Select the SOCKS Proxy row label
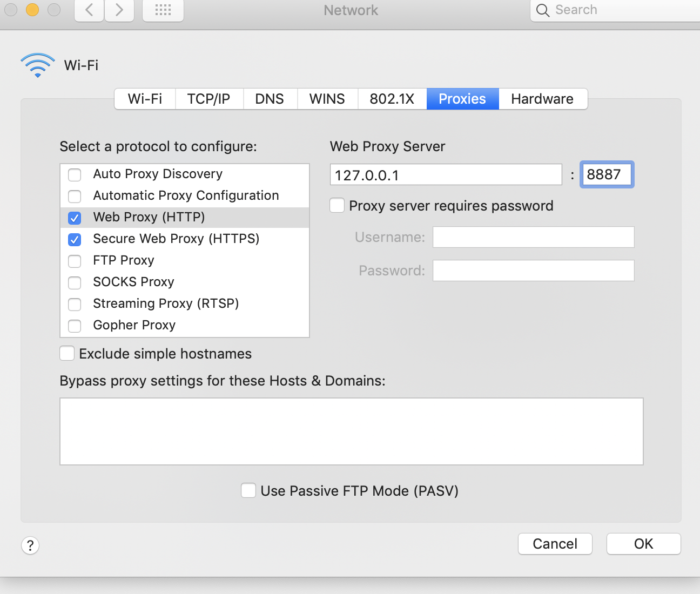This screenshot has width=700, height=594. tap(133, 282)
